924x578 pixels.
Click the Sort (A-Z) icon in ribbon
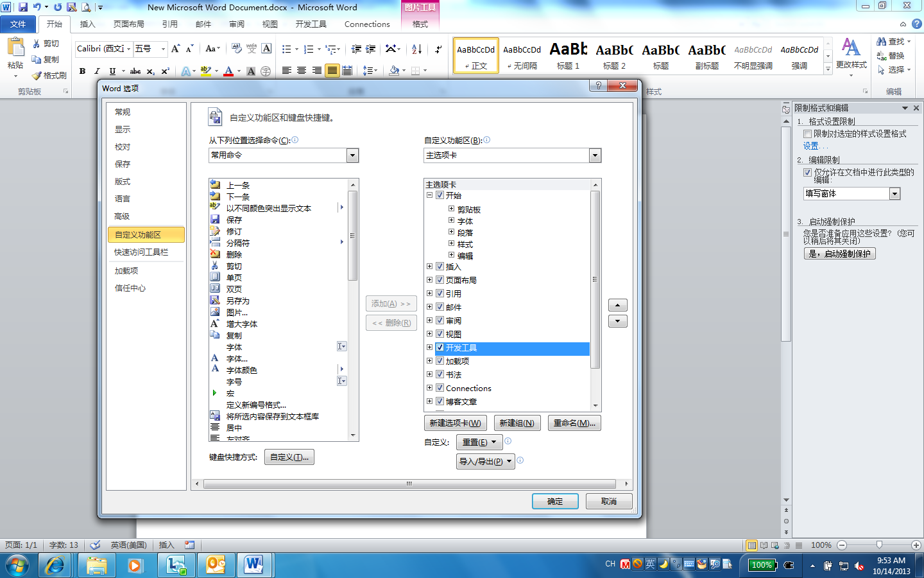416,49
